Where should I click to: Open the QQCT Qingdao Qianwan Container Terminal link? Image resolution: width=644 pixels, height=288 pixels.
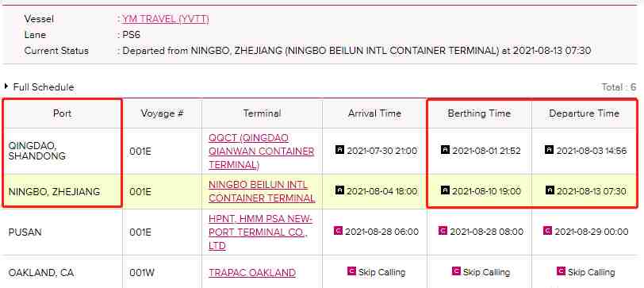[x=261, y=152]
